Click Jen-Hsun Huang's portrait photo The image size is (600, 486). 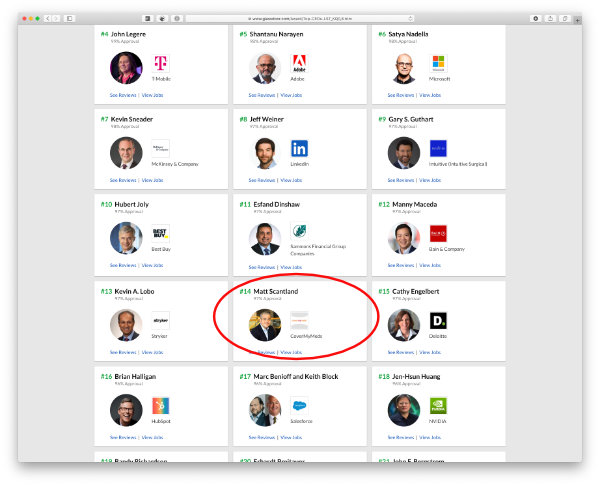pos(404,410)
